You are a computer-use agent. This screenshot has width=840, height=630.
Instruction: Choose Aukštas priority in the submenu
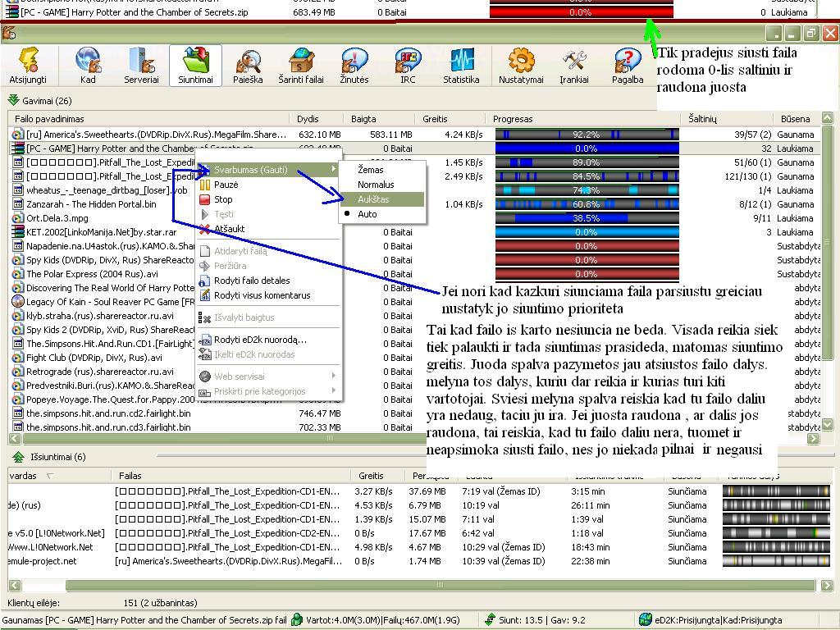(373, 199)
